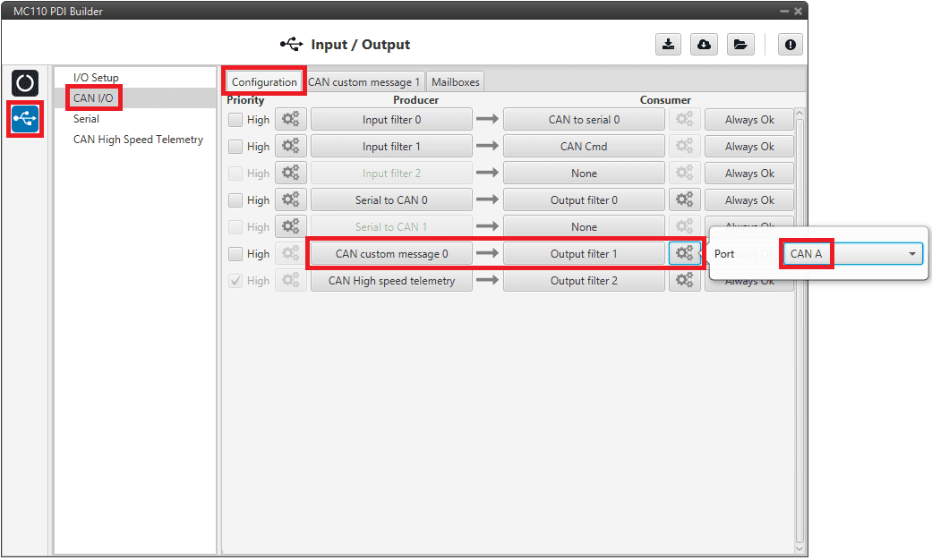Switch to the Mailboxes tab
The width and height of the screenshot is (932, 560).
tap(455, 82)
